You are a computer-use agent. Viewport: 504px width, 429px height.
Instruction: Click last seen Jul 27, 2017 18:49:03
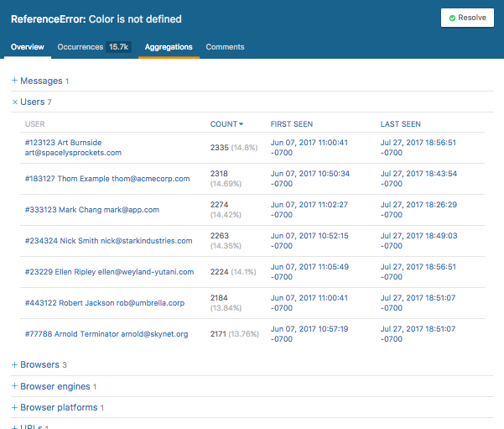pos(418,241)
